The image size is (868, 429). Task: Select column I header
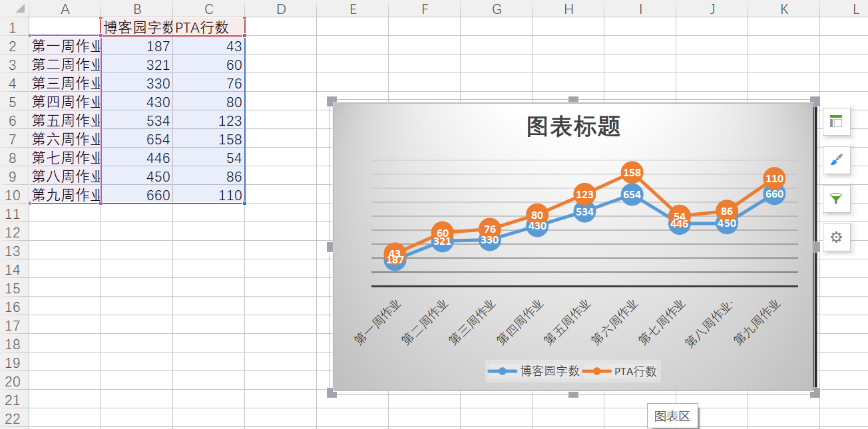(x=640, y=9)
